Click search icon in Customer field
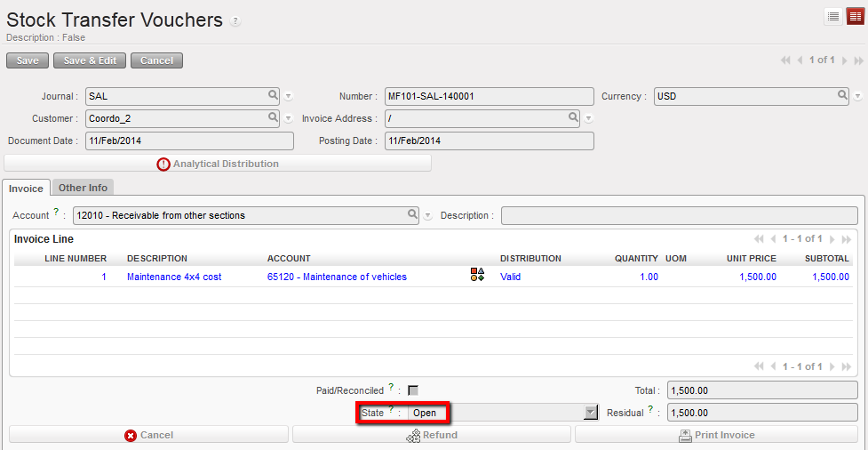This screenshot has height=450, width=868. [x=273, y=117]
